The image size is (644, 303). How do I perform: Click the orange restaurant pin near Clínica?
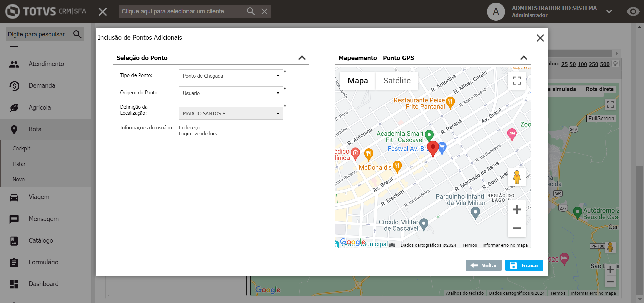coord(369,155)
